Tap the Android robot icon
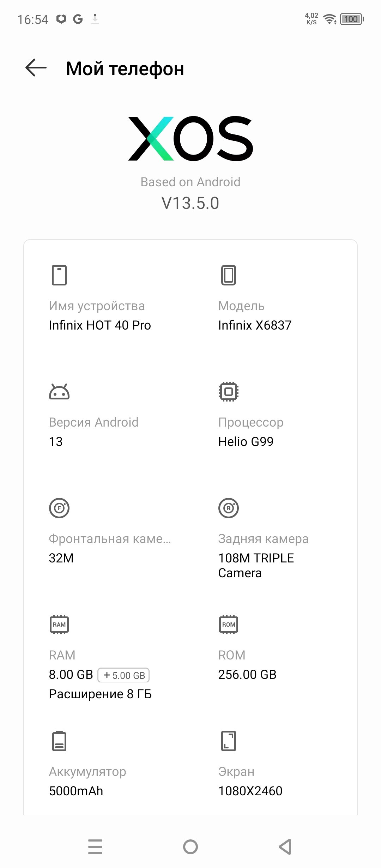Viewport: 381px width, 868px height. click(x=59, y=392)
